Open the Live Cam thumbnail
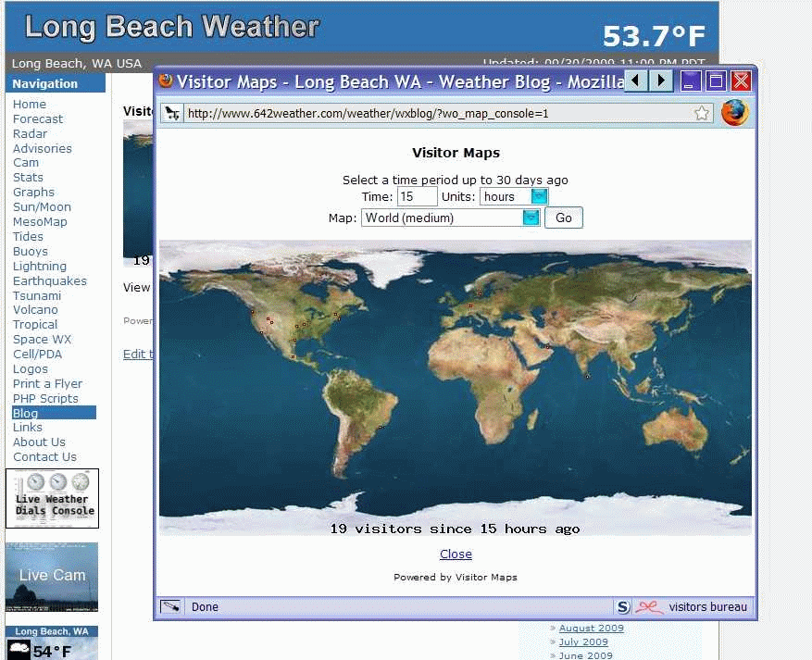The width and height of the screenshot is (812, 660). click(52, 578)
